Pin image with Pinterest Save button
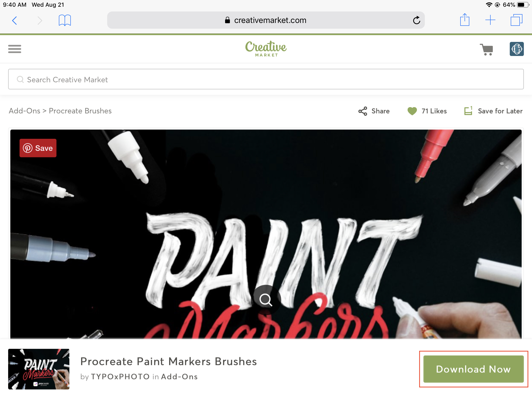 click(x=38, y=148)
